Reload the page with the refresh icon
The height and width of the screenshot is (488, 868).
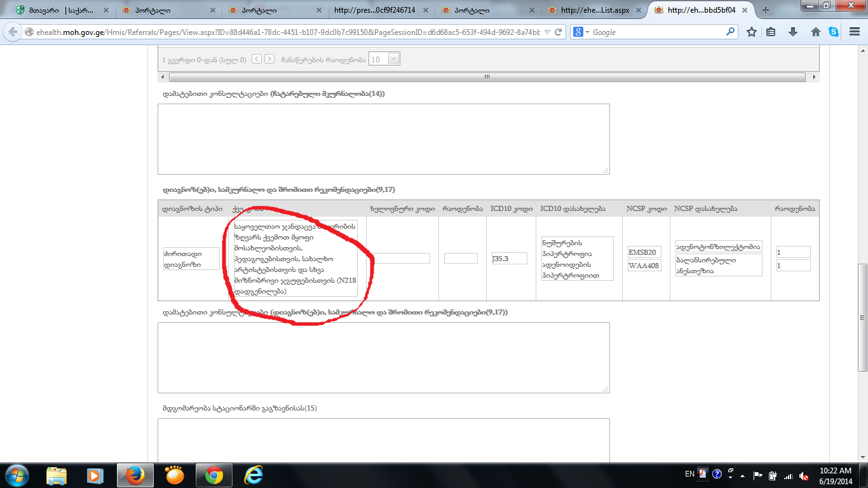click(x=559, y=32)
